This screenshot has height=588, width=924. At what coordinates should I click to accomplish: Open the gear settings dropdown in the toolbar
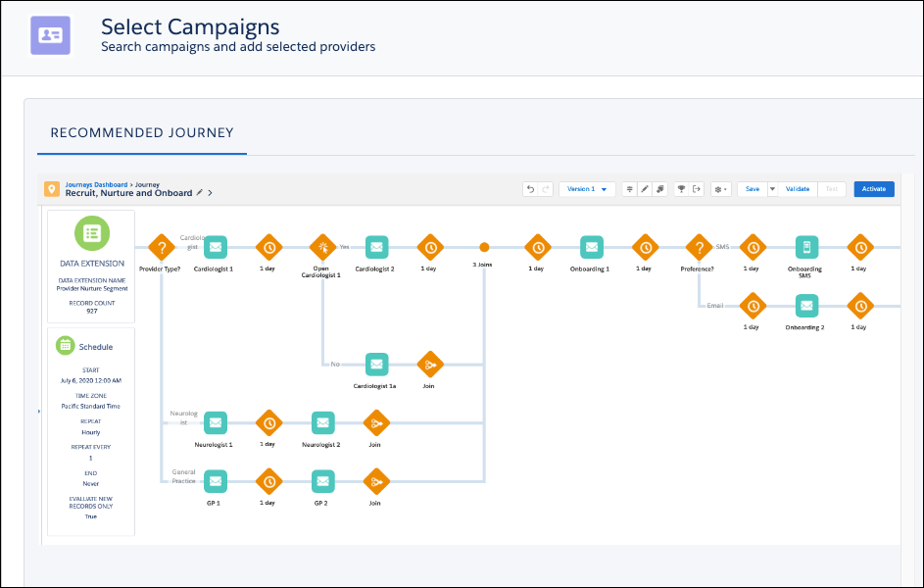(x=720, y=189)
